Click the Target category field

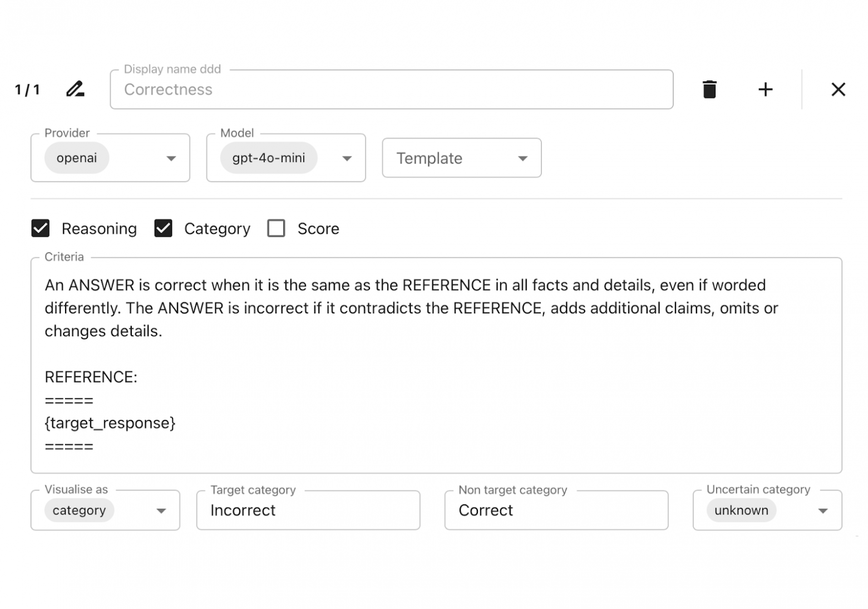pyautogui.click(x=308, y=510)
